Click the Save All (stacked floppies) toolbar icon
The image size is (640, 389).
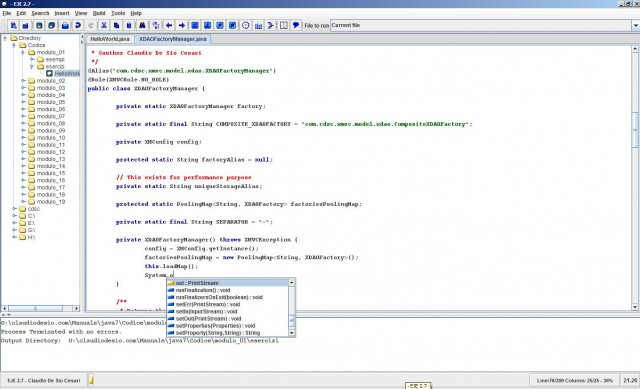click(x=51, y=25)
